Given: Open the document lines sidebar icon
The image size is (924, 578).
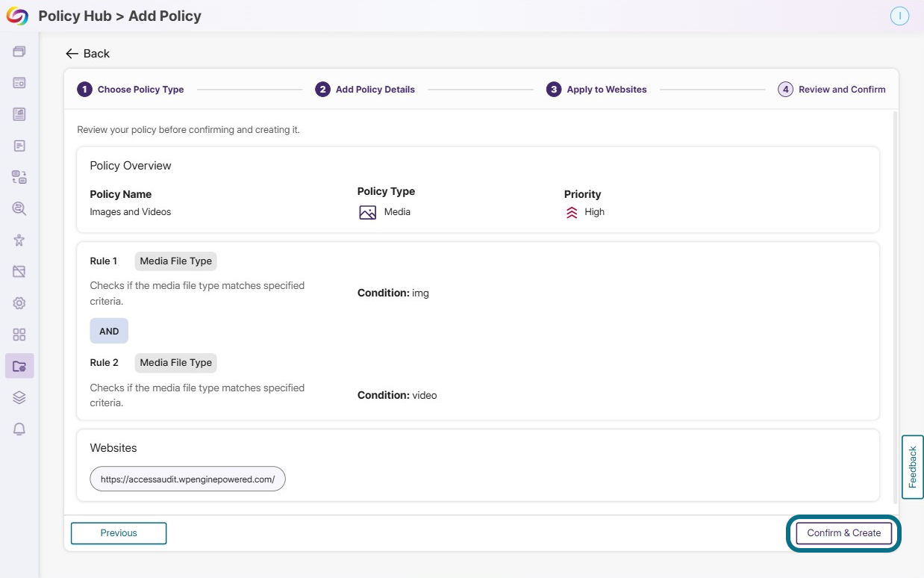Looking at the screenshot, I should [x=19, y=146].
